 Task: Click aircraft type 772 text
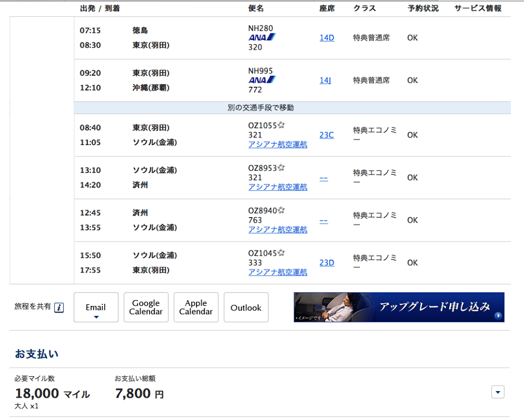point(255,90)
